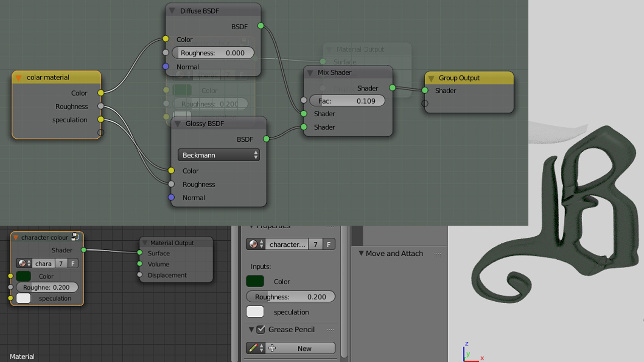This screenshot has width=644, height=362.
Task: Toggle fake user F in character colour node
Action: coord(73,263)
